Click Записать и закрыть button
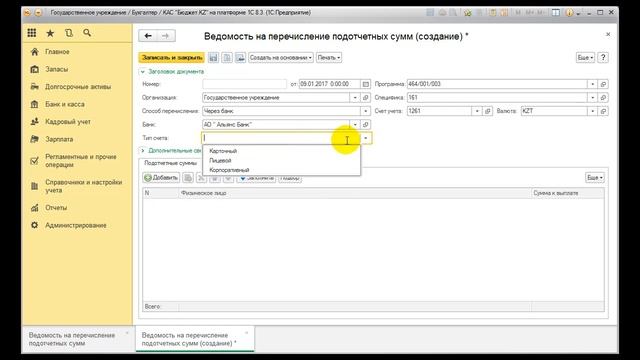This screenshot has height=360, width=640. (171, 58)
